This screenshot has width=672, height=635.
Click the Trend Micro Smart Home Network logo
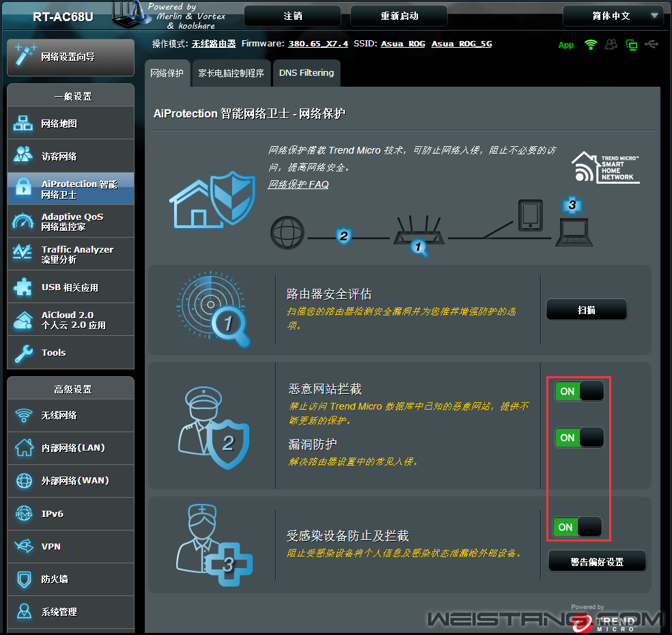[605, 167]
